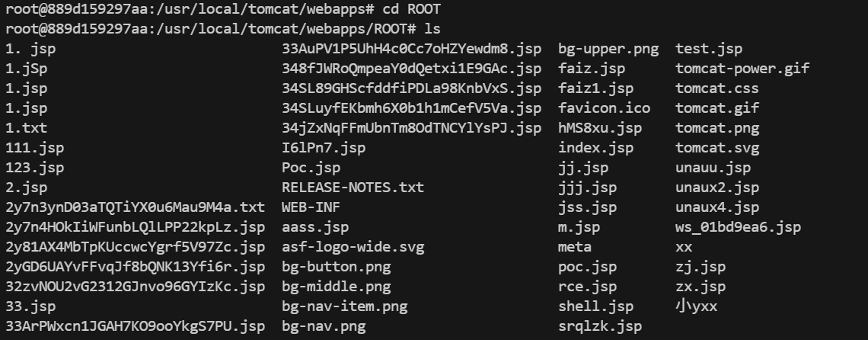Screen dimensions: 868x340
Task: Click the test.jsp filename
Action: point(708,49)
